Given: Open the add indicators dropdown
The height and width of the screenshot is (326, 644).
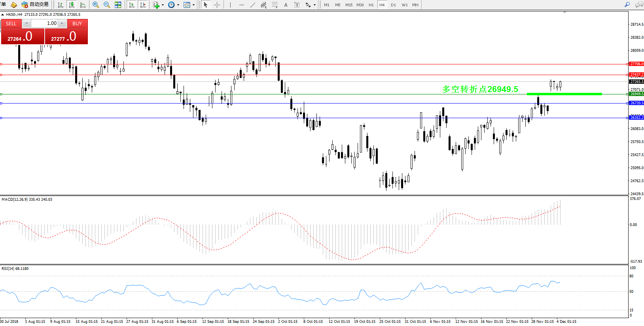Looking at the screenshot, I should coord(163,5).
